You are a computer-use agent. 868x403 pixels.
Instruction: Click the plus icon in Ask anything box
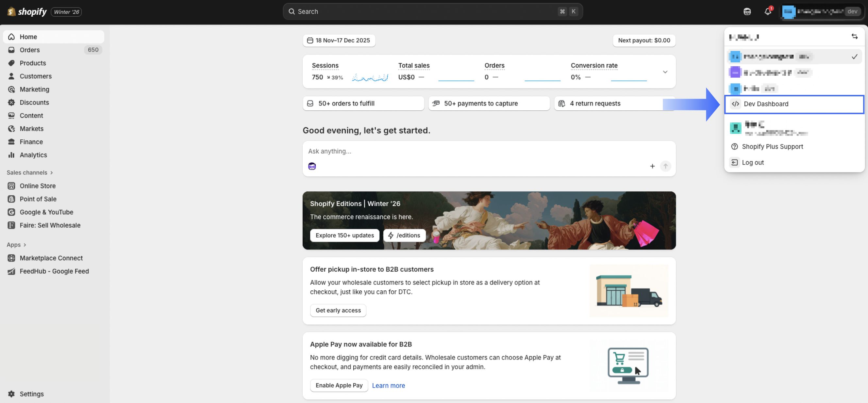[652, 166]
